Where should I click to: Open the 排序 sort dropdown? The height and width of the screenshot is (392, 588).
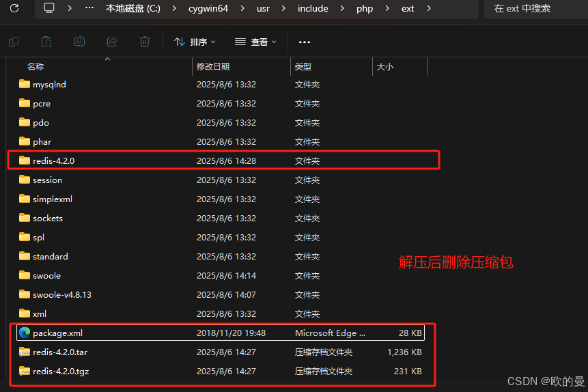click(x=195, y=42)
